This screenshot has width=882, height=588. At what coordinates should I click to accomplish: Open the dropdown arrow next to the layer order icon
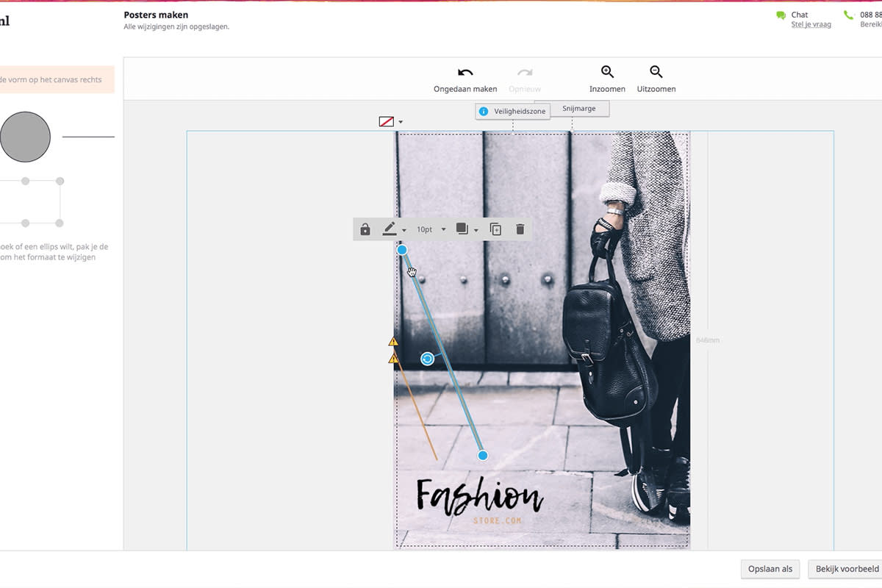pos(476,229)
